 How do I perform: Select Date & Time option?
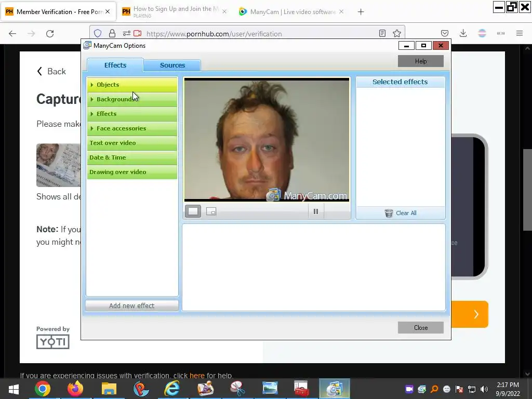tap(132, 158)
